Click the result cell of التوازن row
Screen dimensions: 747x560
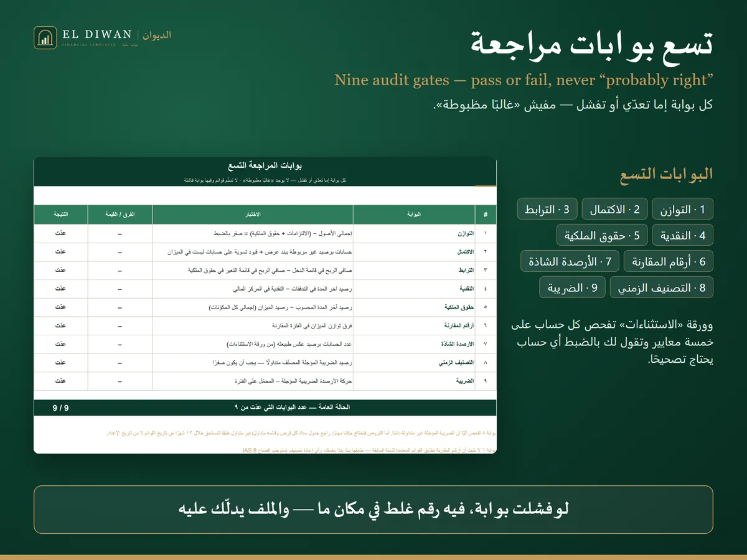61,233
